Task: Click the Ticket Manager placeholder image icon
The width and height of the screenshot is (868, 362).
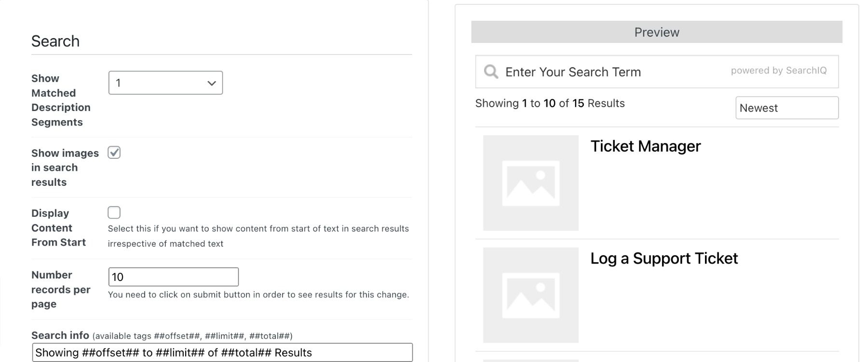Action: click(530, 183)
